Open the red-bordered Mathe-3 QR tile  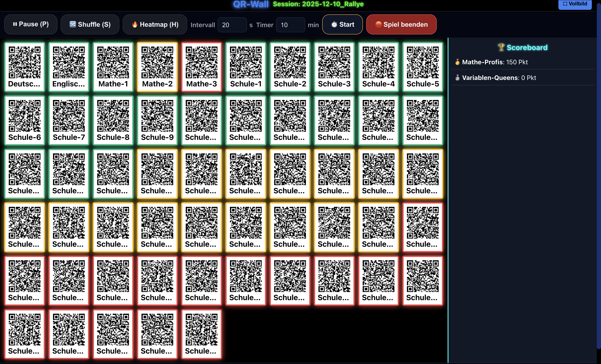[x=201, y=66]
